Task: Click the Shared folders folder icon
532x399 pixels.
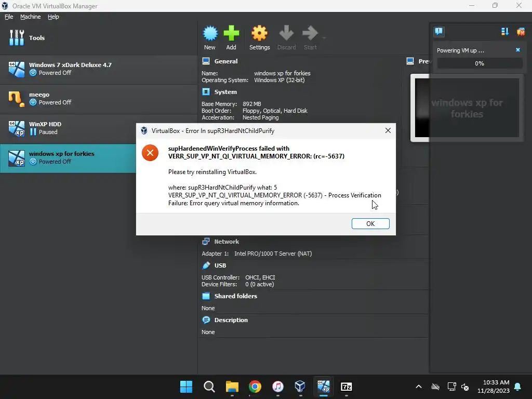Action: (x=206, y=296)
